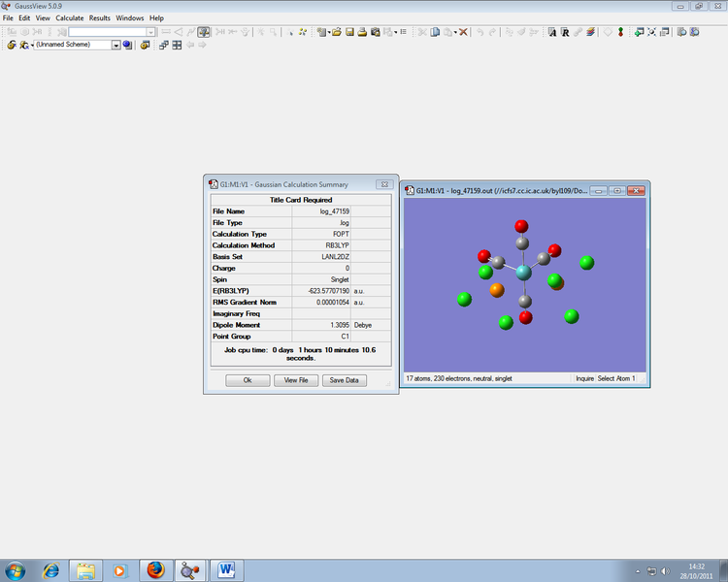Open the Windows Start menu
Image resolution: width=728 pixels, height=582 pixels.
click(15, 570)
